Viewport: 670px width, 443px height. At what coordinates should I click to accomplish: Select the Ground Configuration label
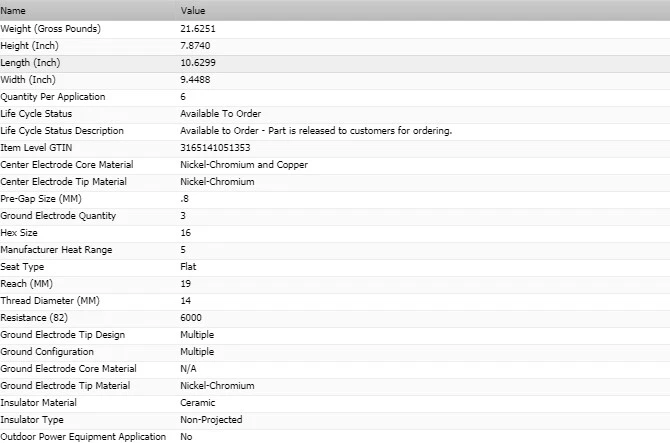[47, 352]
